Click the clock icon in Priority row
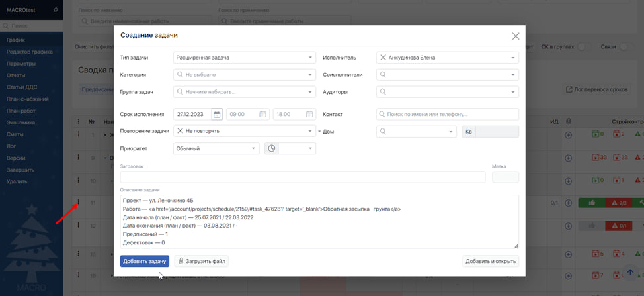644x296 pixels. pos(271,149)
